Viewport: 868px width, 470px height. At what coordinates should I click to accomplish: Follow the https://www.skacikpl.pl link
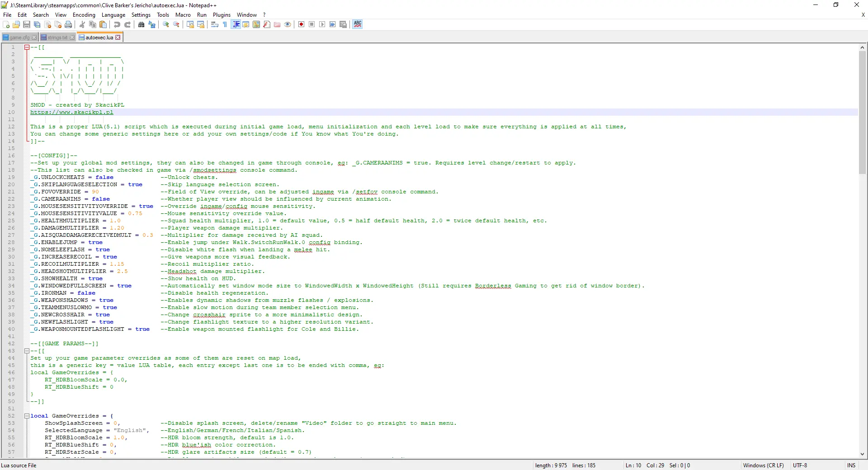[72, 112]
